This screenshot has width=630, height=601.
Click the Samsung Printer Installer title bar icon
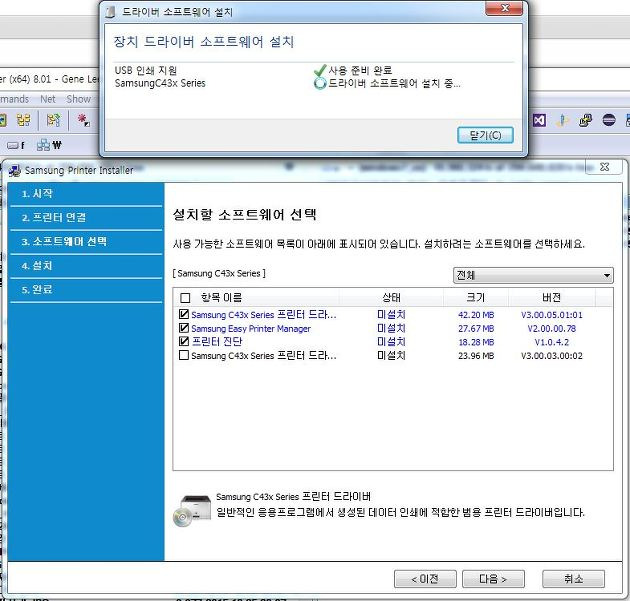(15, 170)
